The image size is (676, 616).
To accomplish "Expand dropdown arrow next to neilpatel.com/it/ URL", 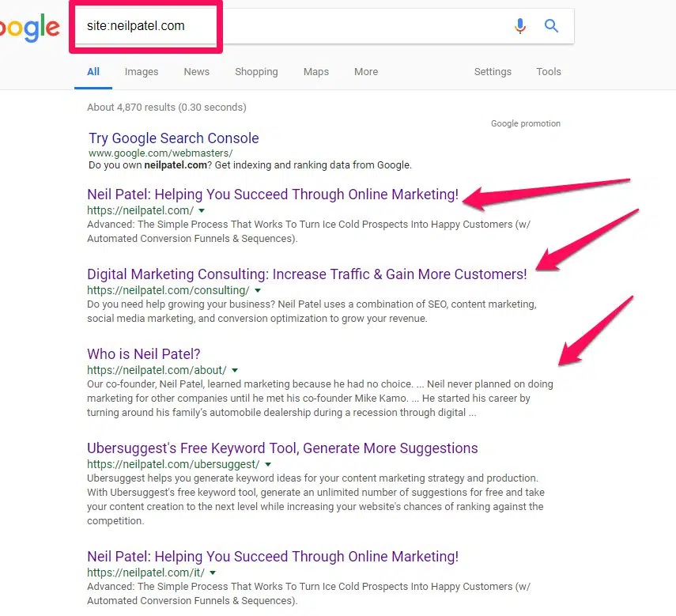I will [213, 573].
